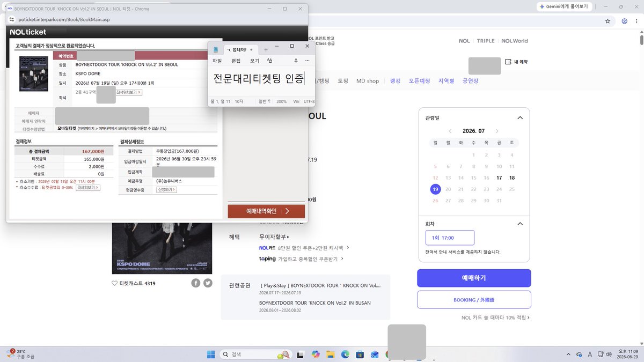Open Chrome profile icon in main window
This screenshot has height=362, width=644.
(625, 21)
